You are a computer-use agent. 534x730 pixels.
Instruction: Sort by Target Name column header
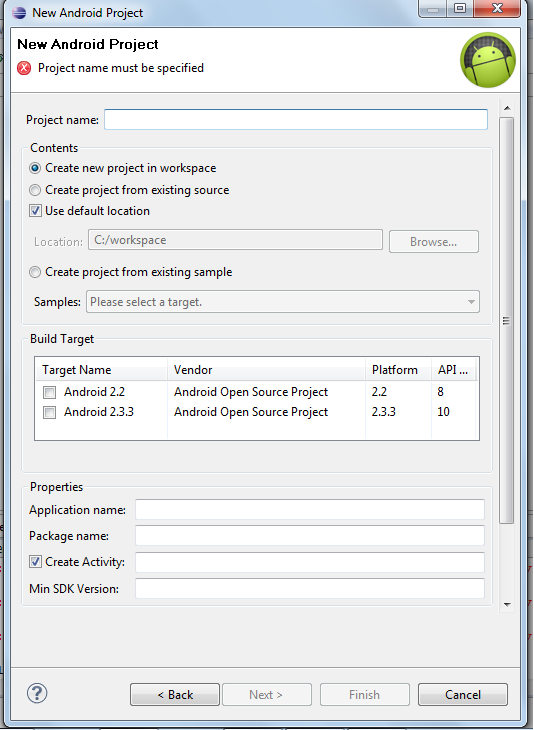coord(101,370)
